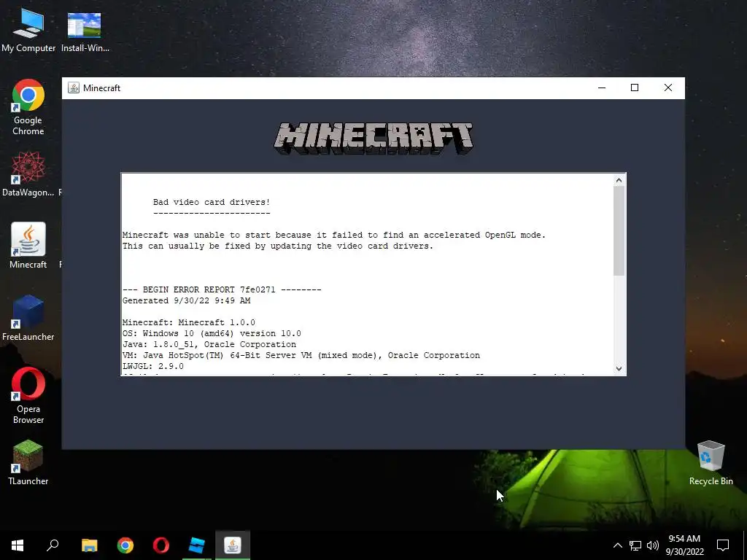Show hidden system tray icons
The image size is (747, 560).
pyautogui.click(x=617, y=545)
